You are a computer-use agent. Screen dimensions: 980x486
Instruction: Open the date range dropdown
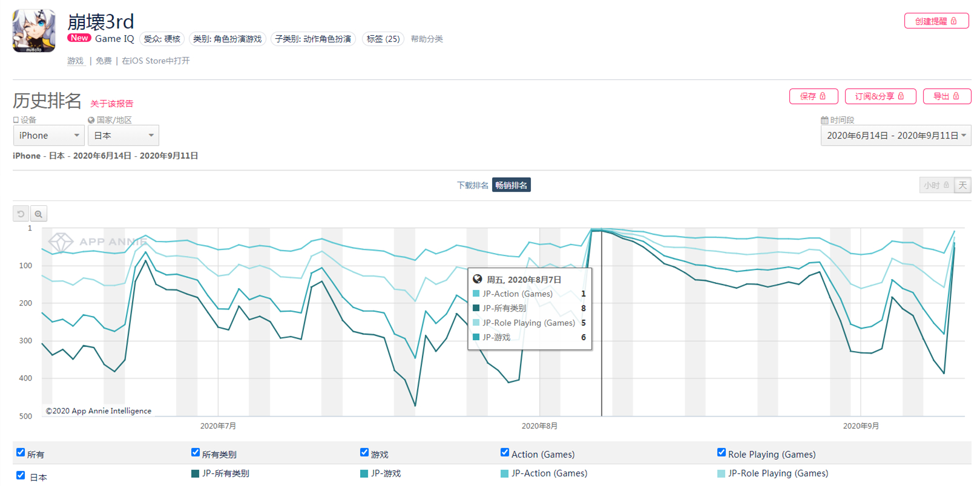click(895, 136)
